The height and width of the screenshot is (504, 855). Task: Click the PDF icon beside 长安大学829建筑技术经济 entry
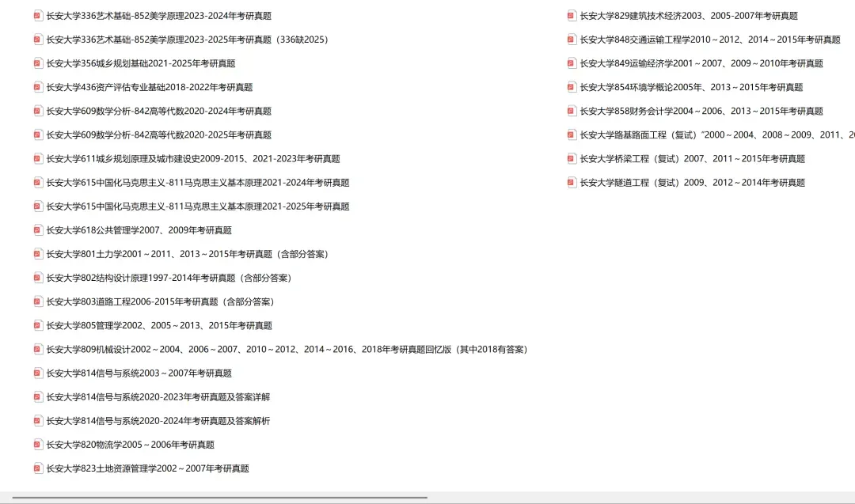571,15
